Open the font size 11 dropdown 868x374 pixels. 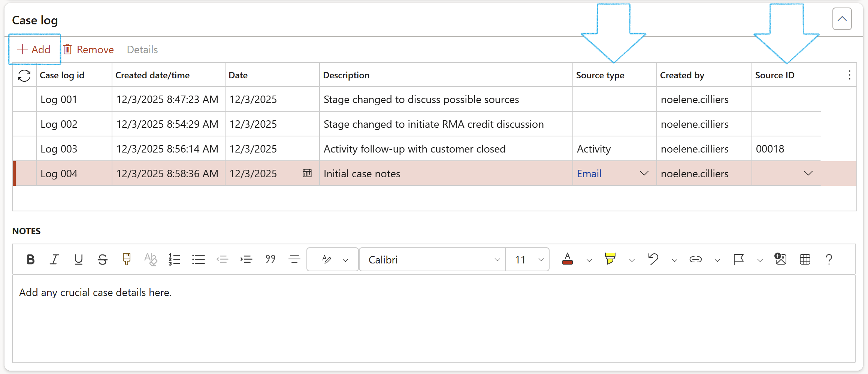[x=541, y=260]
